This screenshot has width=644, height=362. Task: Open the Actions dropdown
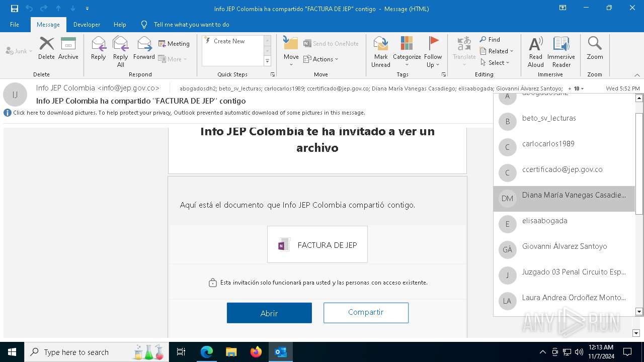tap(321, 59)
